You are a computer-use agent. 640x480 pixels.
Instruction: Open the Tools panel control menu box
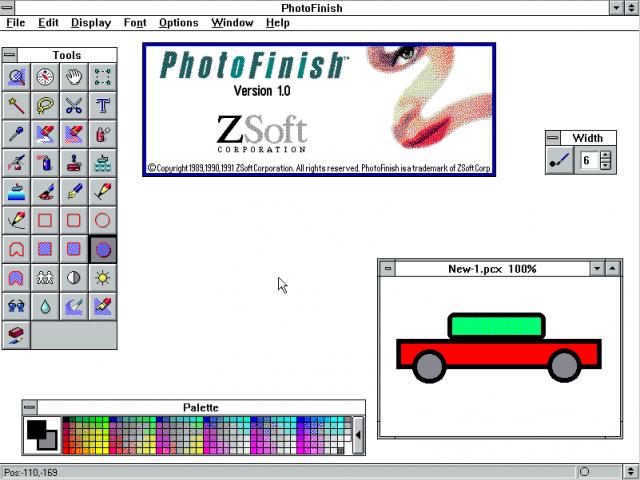10,55
